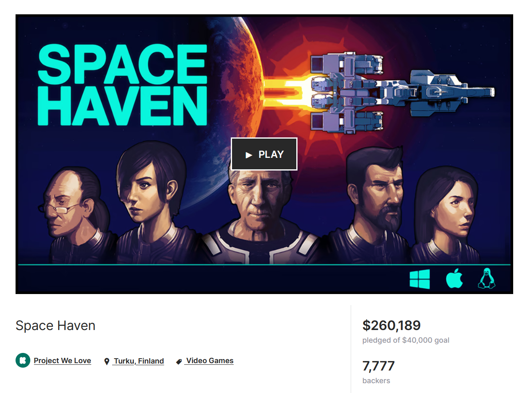This screenshot has width=532, height=393.
Task: Click the Space Haven project title
Action: coord(56,326)
